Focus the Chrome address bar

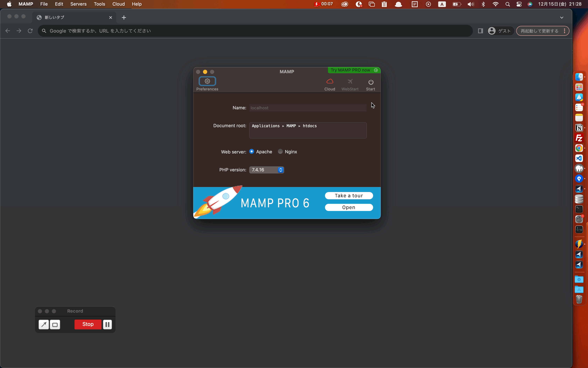point(255,31)
